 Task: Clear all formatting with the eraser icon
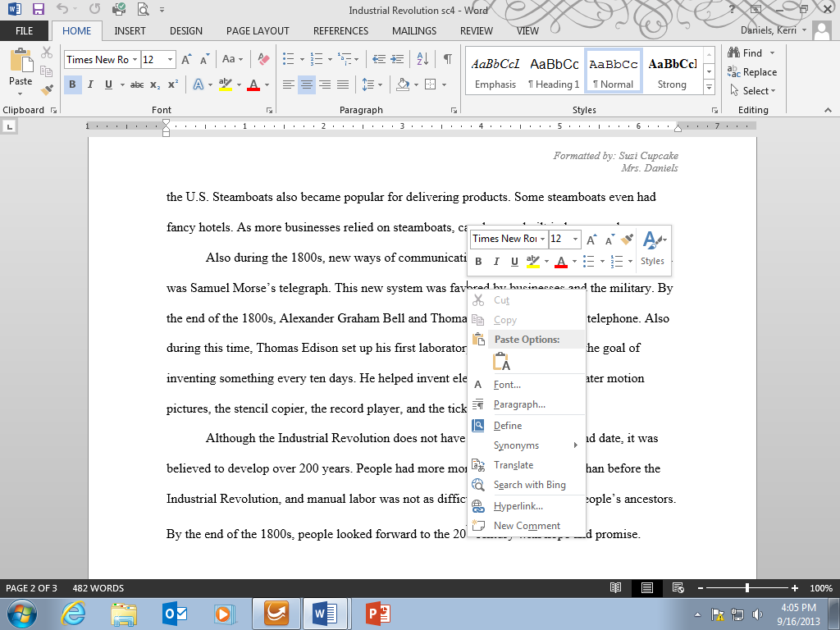263,59
